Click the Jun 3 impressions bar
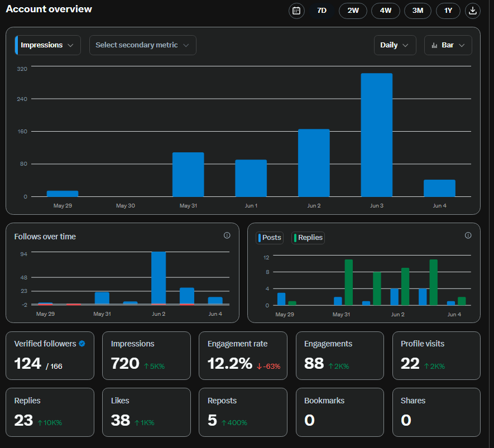494x448 pixels. tap(376, 135)
